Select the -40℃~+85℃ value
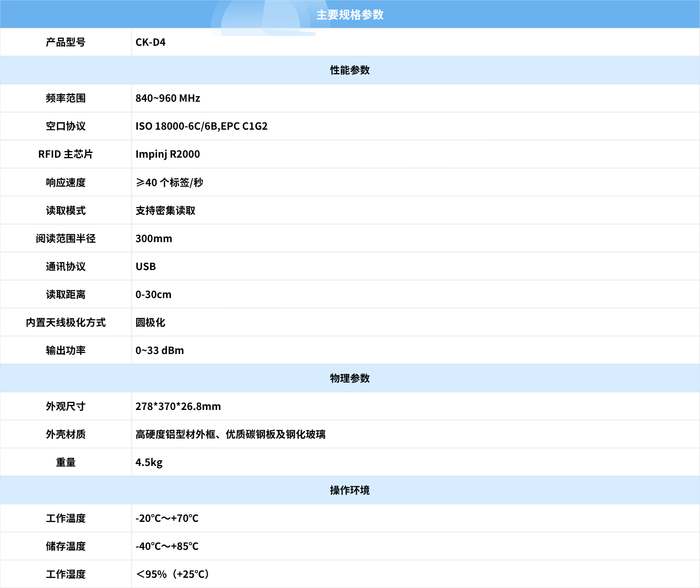The height and width of the screenshot is (588, 700). (167, 546)
